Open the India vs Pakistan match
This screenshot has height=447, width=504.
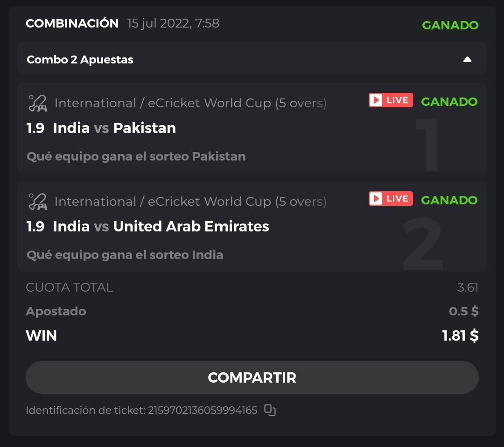[x=114, y=128]
